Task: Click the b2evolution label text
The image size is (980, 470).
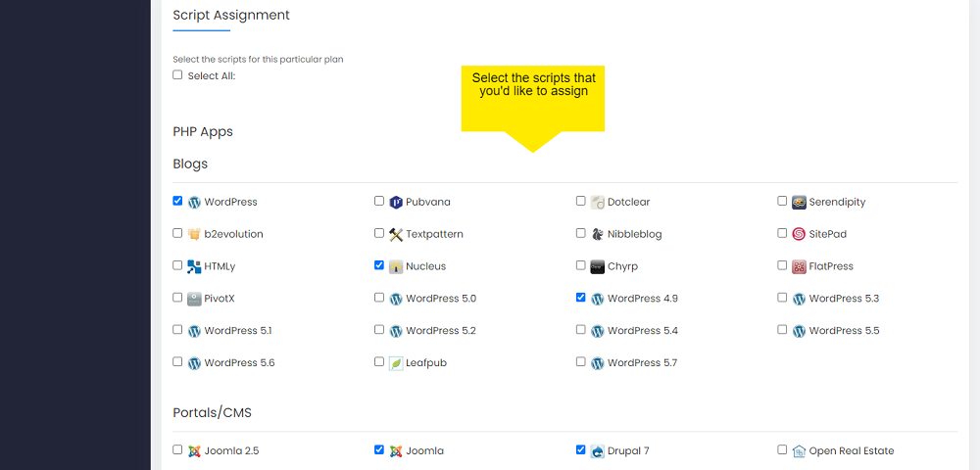Action: (x=234, y=235)
